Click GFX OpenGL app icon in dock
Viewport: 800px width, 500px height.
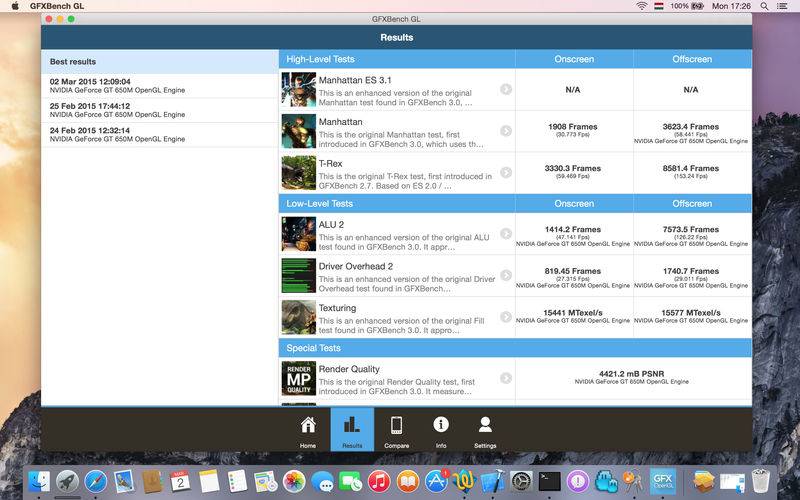point(663,481)
